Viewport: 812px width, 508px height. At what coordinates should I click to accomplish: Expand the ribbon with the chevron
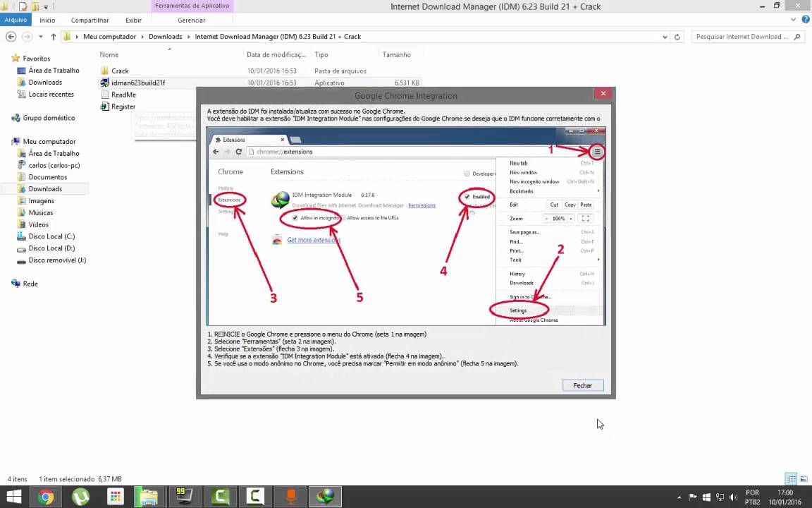pyautogui.click(x=794, y=20)
